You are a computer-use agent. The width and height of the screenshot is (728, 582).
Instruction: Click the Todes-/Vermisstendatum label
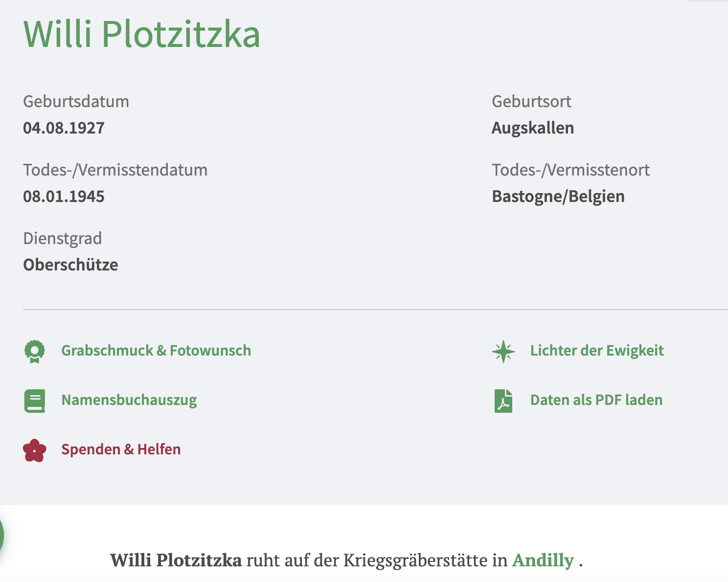tap(115, 170)
